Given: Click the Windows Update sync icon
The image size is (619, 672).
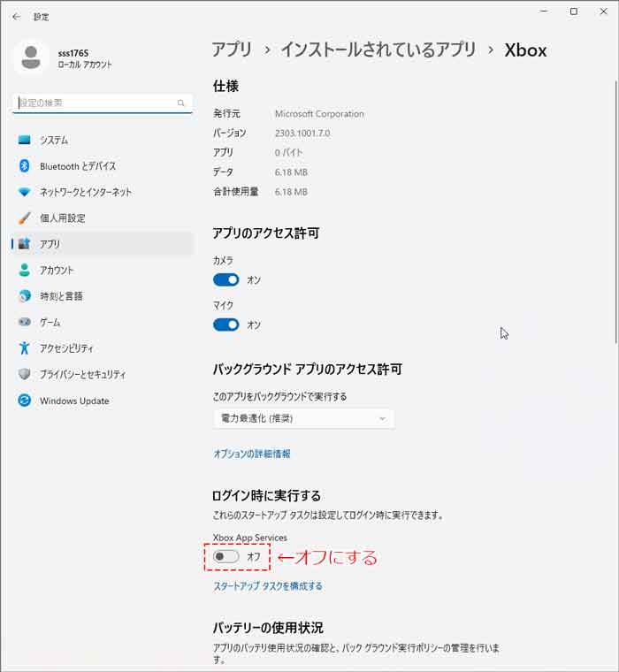Looking at the screenshot, I should [x=25, y=401].
